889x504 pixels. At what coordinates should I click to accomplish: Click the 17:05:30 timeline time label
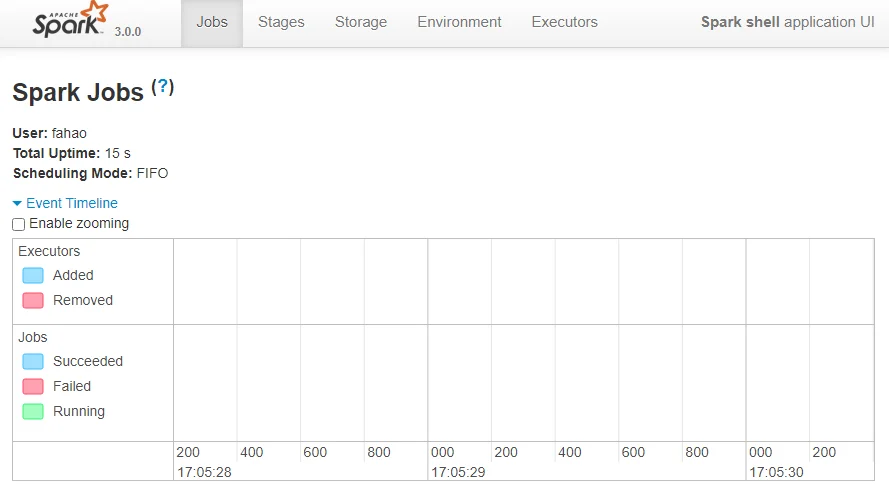(776, 471)
